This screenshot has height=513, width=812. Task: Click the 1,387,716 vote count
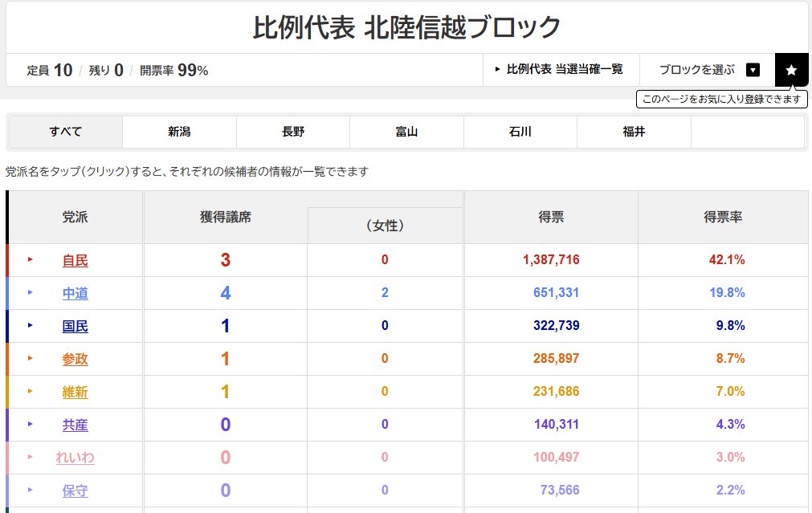pos(551,260)
